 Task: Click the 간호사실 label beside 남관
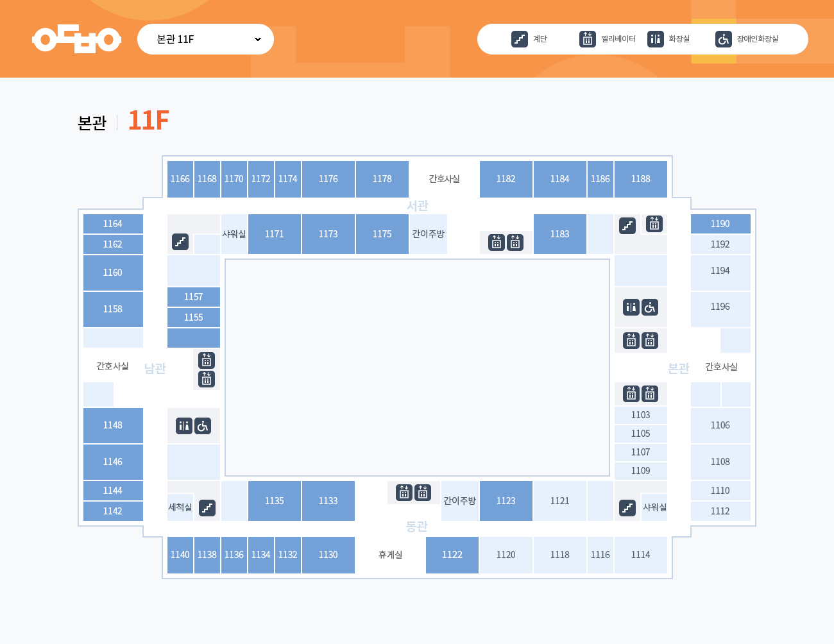(113, 366)
